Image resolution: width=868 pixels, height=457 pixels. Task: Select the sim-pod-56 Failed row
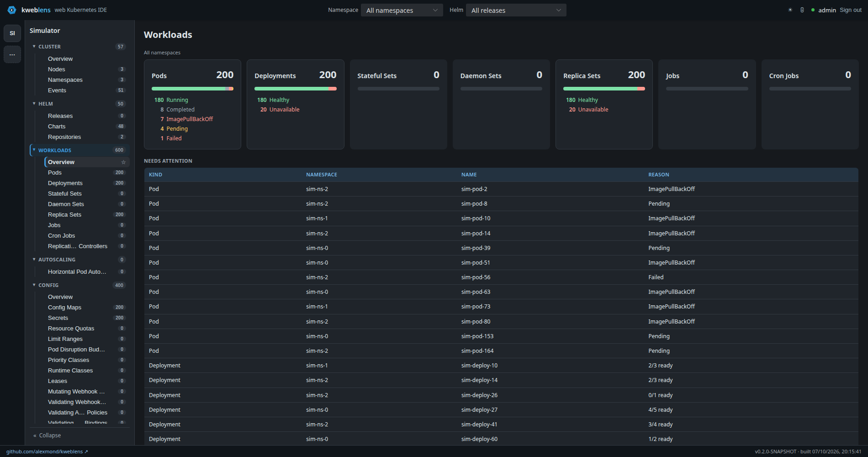pyautogui.click(x=501, y=277)
